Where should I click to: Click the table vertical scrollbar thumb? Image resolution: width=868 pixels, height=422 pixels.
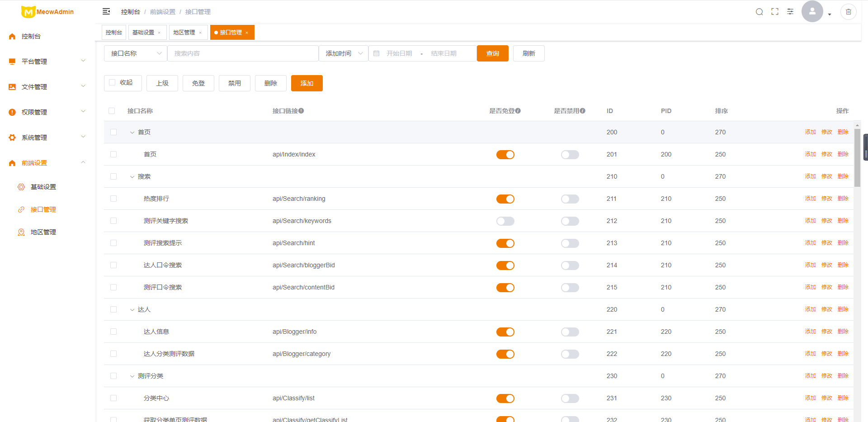857,158
